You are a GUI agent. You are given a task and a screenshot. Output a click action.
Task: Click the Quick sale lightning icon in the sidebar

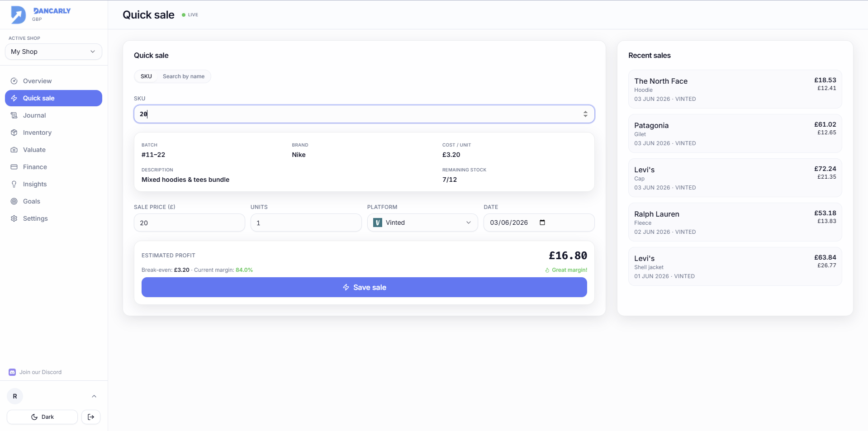[14, 98]
